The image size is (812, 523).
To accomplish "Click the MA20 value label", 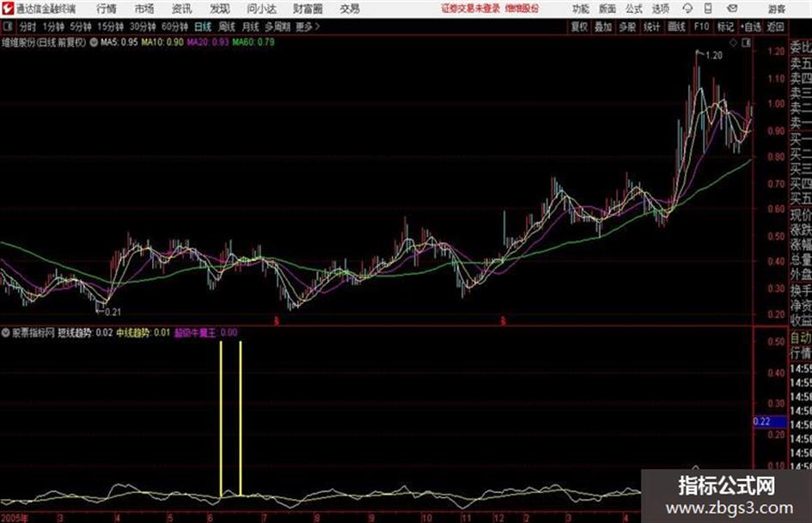I will [208, 42].
